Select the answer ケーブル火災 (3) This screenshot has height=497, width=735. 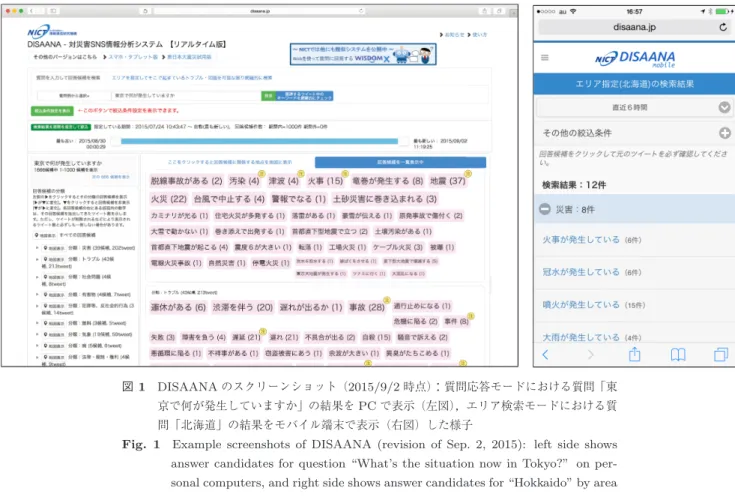(398, 247)
